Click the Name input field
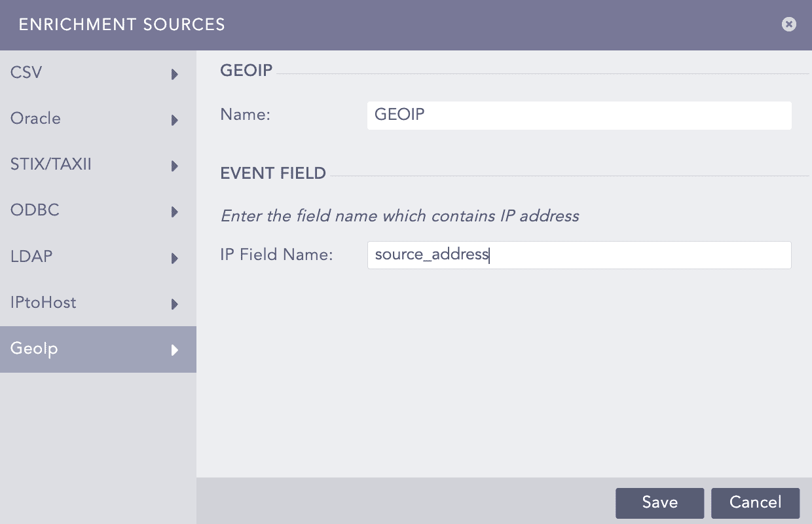This screenshot has height=524, width=812. [x=579, y=115]
